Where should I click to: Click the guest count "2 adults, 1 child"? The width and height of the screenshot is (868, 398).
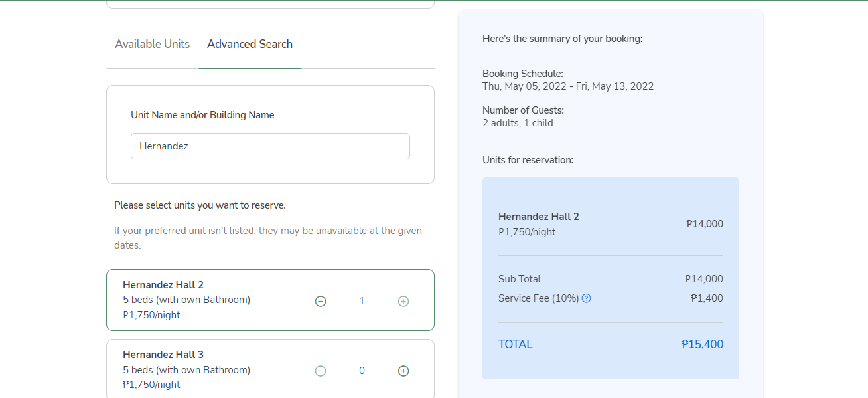point(518,123)
